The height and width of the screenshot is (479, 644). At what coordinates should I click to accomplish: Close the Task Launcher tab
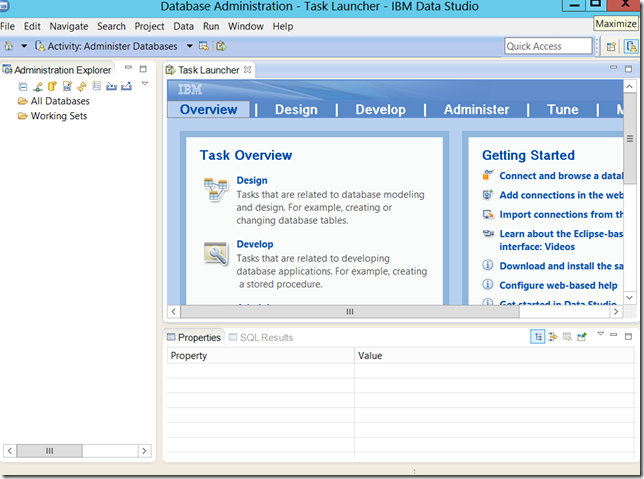pos(247,70)
